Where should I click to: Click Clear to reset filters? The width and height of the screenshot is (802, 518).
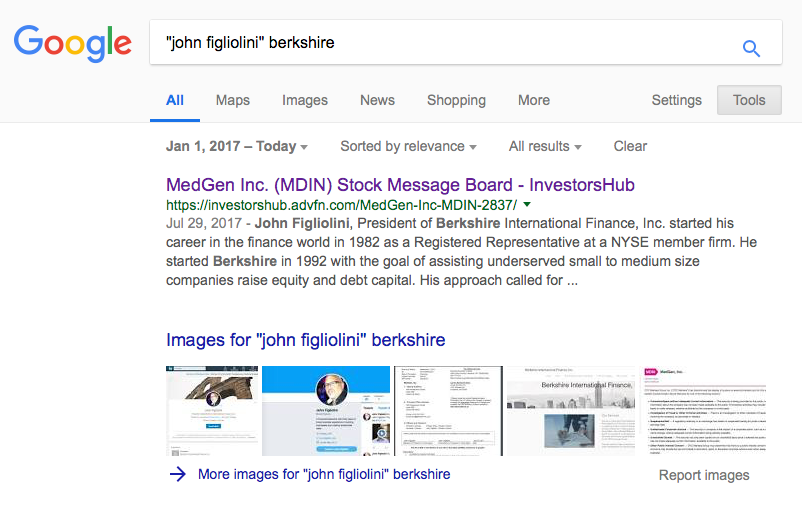[x=630, y=146]
